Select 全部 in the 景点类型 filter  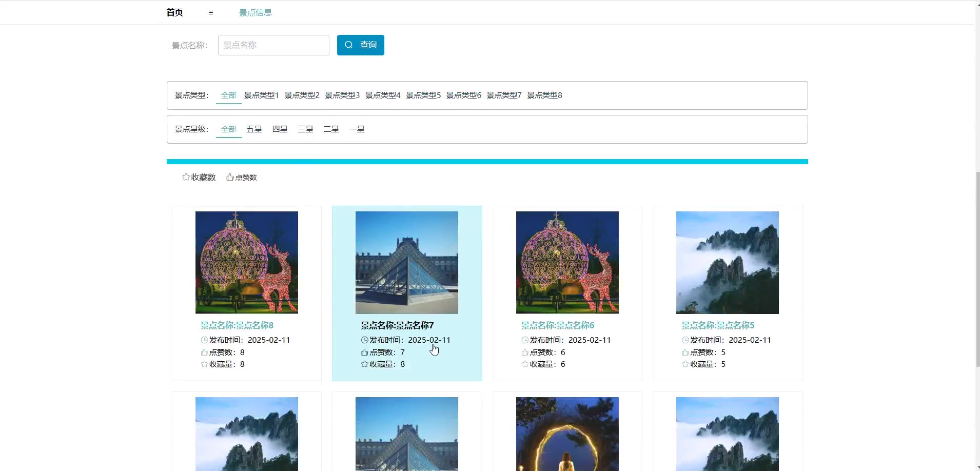[x=228, y=95]
